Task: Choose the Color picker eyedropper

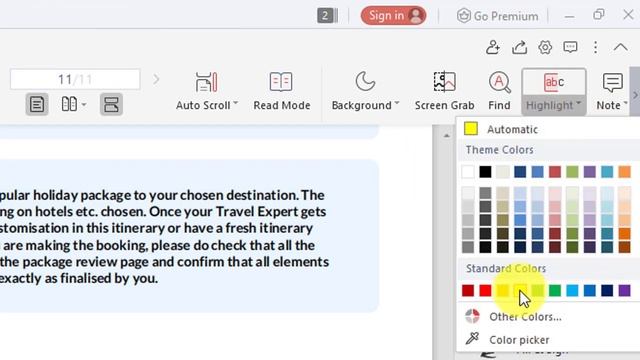Action: 519,340
